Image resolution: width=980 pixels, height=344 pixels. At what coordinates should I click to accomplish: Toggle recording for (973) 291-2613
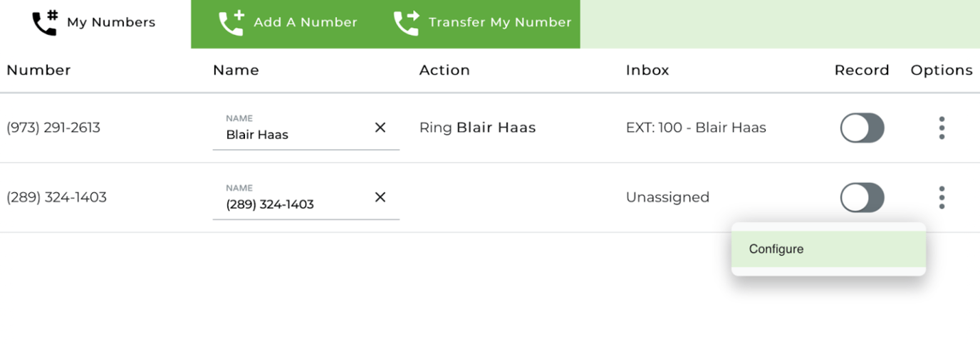(862, 128)
